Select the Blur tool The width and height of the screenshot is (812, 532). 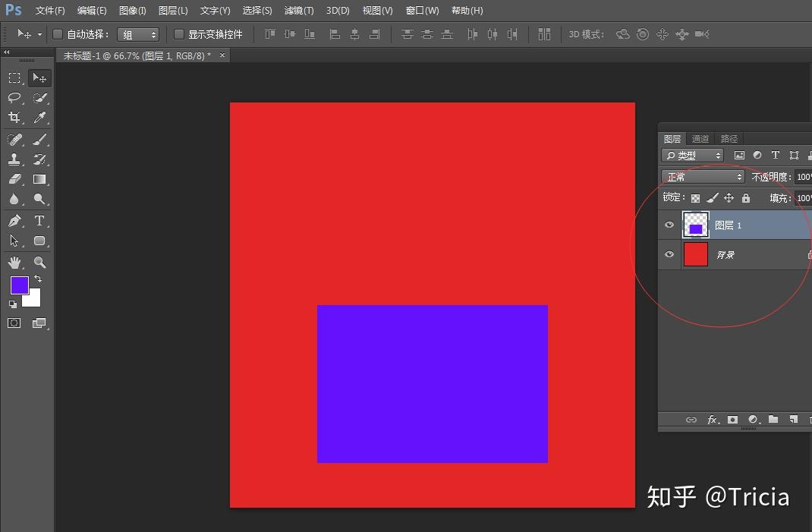[14, 199]
